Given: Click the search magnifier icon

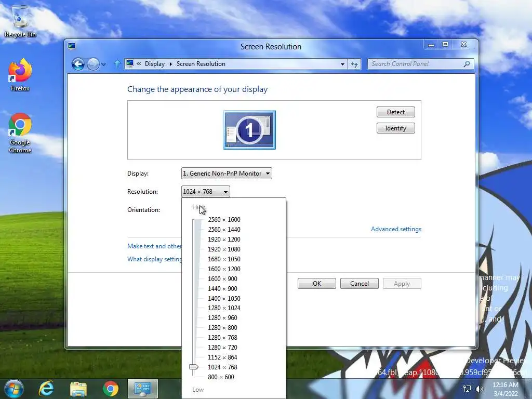Looking at the screenshot, I should pyautogui.click(x=467, y=64).
